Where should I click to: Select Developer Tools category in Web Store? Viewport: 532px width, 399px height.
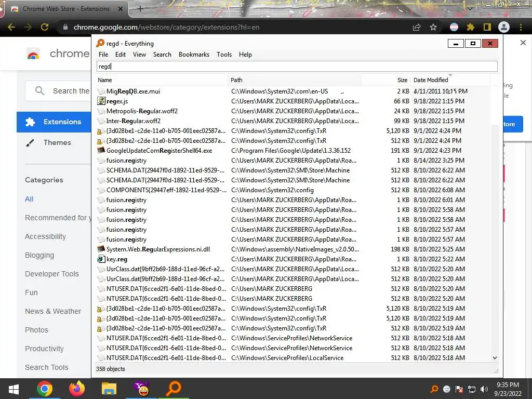[x=51, y=274]
